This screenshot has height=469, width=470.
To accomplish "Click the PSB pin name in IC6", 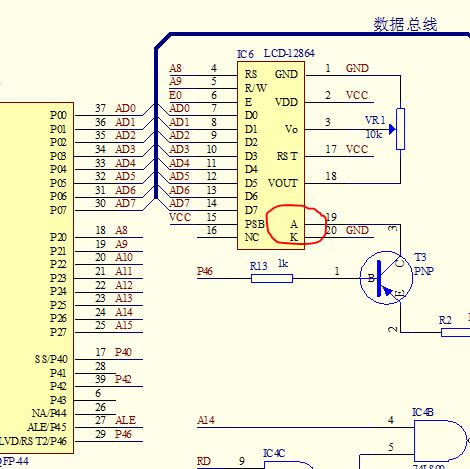I will tap(255, 224).
